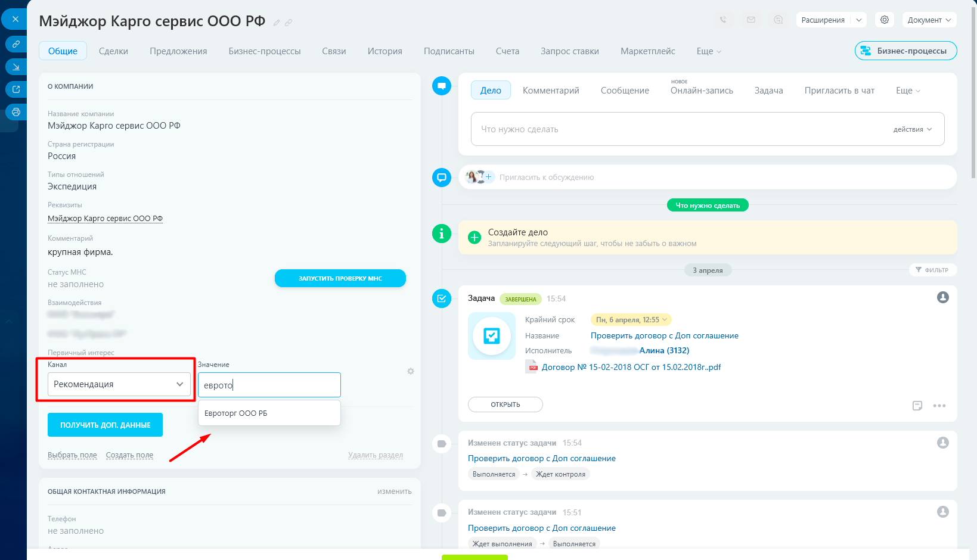Open Документ dropdown
This screenshot has height=560, width=977.
coord(929,20)
